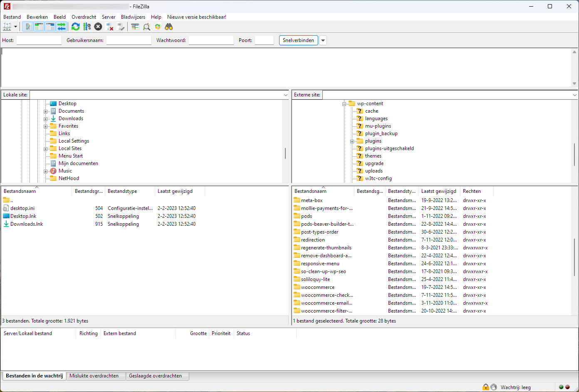Toggle synchronized browsing

click(x=158, y=27)
